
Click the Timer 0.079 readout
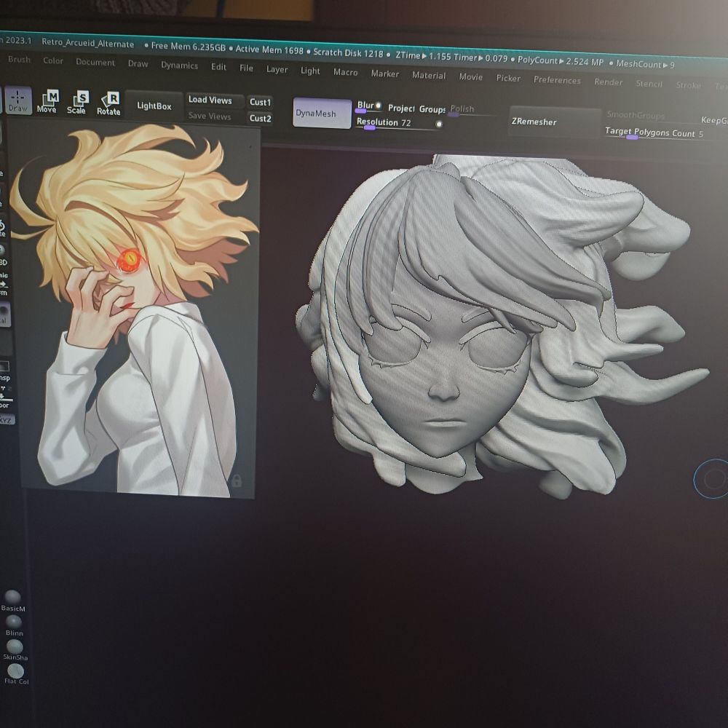tap(480, 58)
